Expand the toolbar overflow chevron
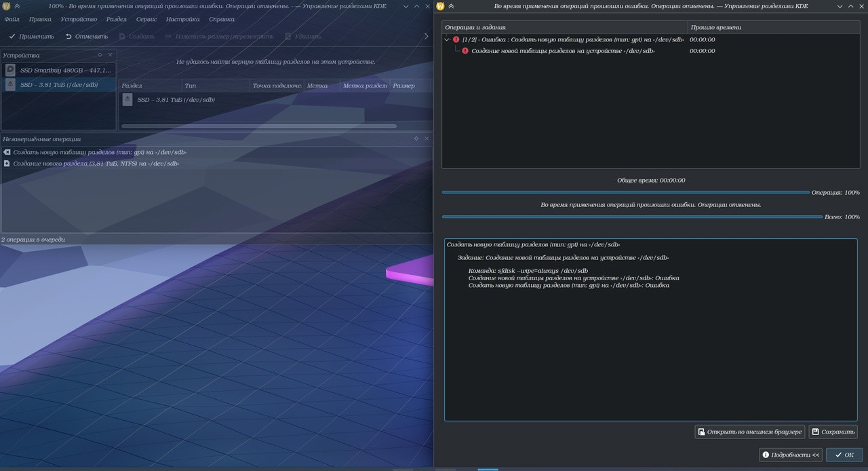The width and height of the screenshot is (868, 471). pos(427,36)
